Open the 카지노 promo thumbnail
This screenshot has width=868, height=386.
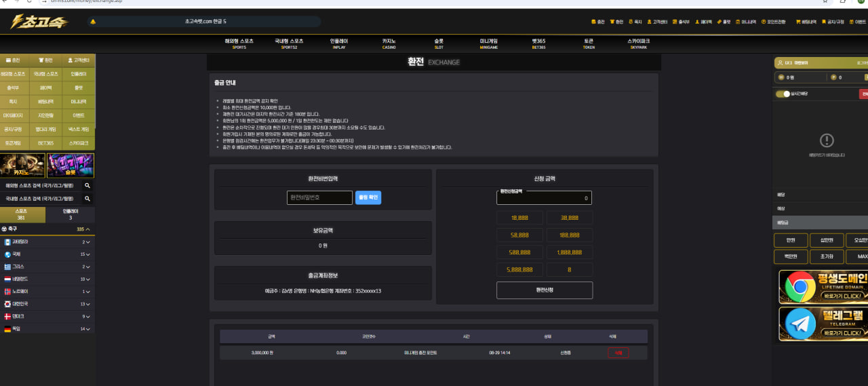pyautogui.click(x=23, y=166)
